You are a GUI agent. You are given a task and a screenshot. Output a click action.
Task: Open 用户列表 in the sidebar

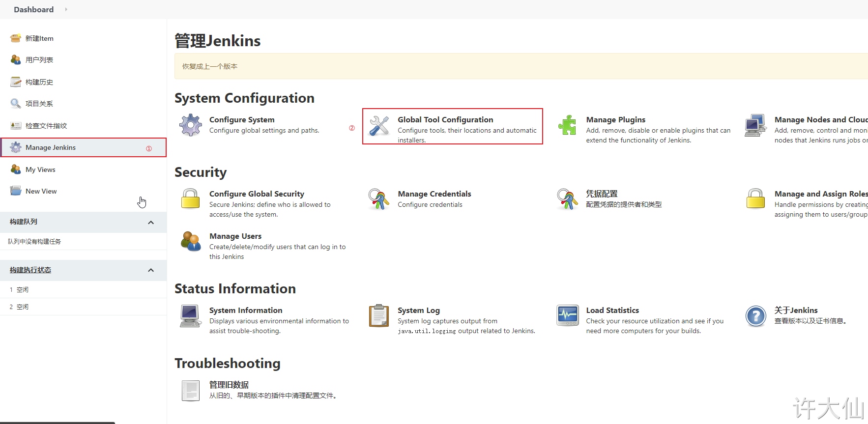tap(39, 60)
